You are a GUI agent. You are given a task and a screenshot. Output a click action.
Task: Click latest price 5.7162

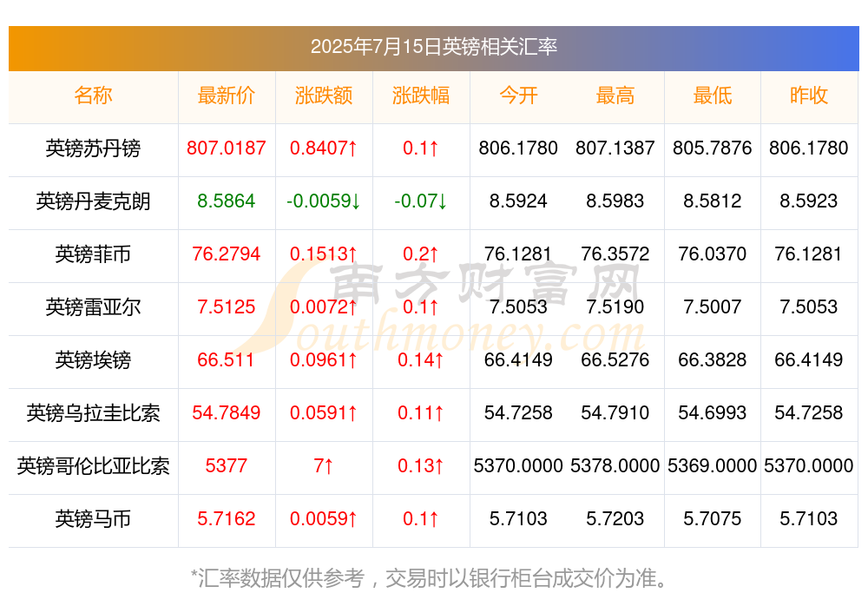pyautogui.click(x=227, y=519)
